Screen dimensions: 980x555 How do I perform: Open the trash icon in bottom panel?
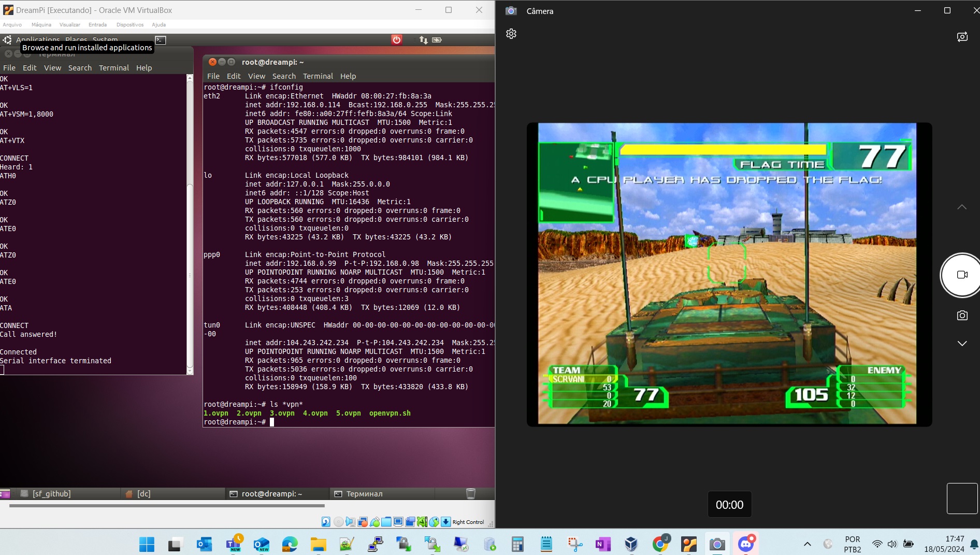point(471,494)
